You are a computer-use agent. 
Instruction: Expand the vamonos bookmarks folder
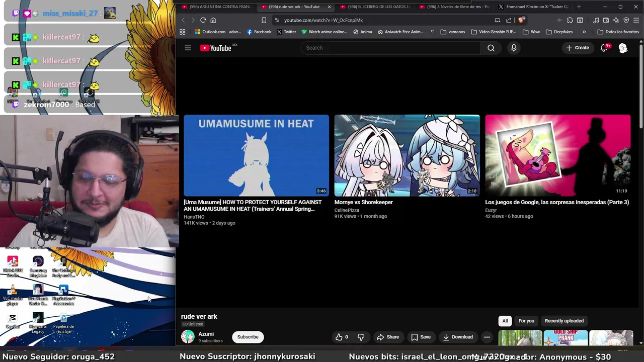452,32
